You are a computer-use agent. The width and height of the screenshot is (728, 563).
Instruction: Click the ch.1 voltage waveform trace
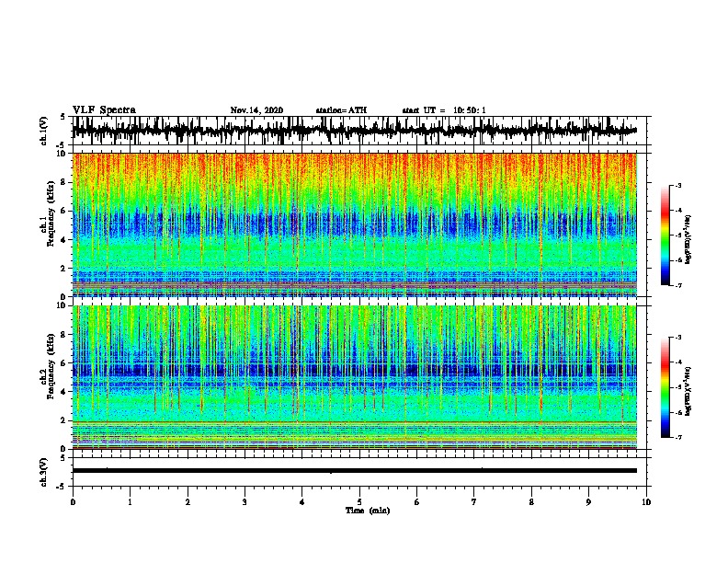pos(354,131)
